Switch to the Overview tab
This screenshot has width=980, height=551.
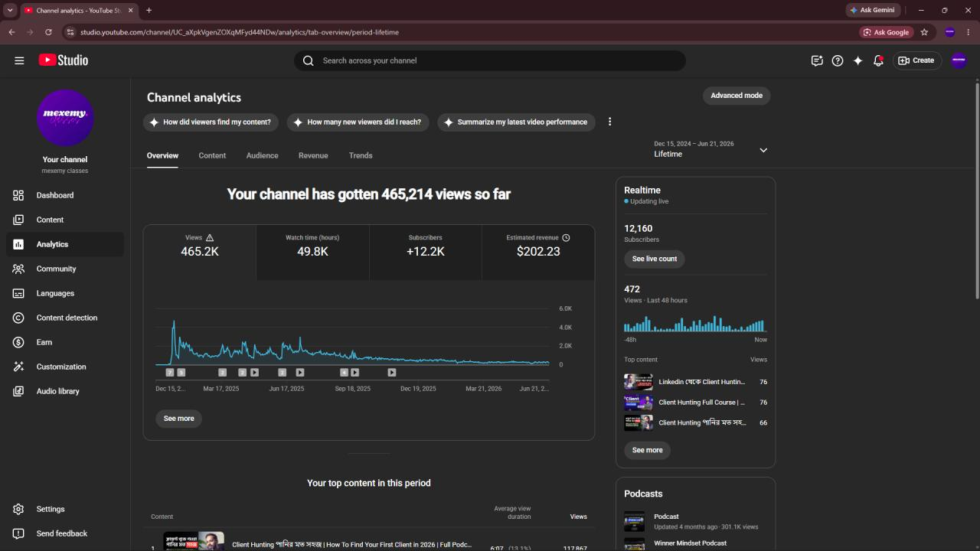pyautogui.click(x=162, y=155)
